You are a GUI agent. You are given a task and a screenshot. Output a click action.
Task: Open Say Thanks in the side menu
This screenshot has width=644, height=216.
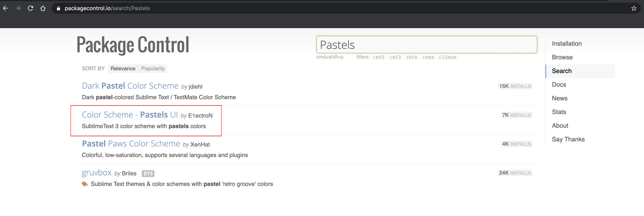coord(568,139)
